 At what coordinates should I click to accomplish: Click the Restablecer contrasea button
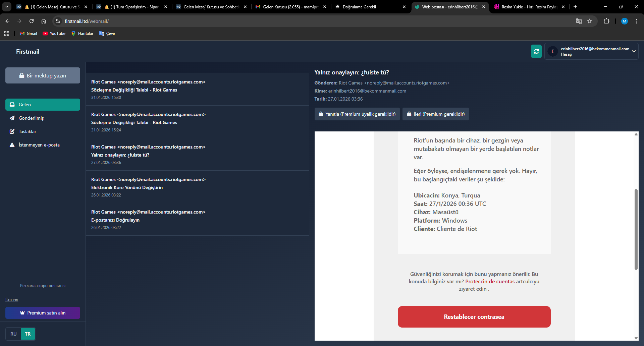click(474, 317)
